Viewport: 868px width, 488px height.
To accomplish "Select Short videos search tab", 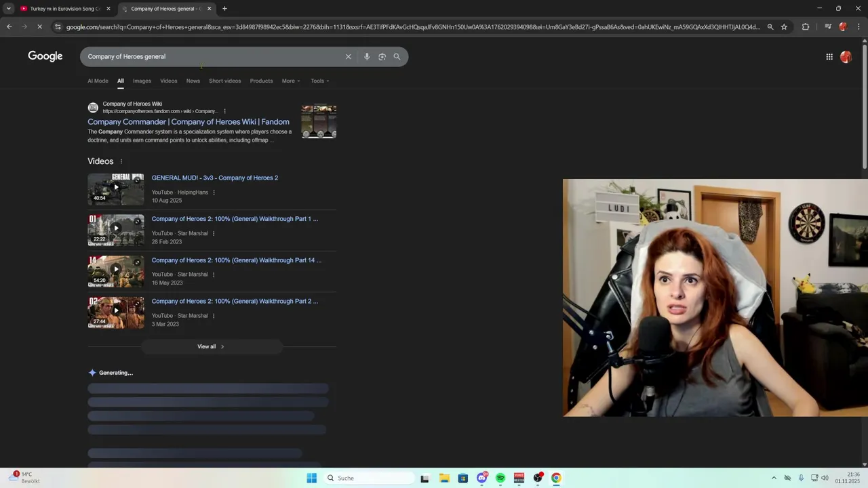I will pos(224,81).
